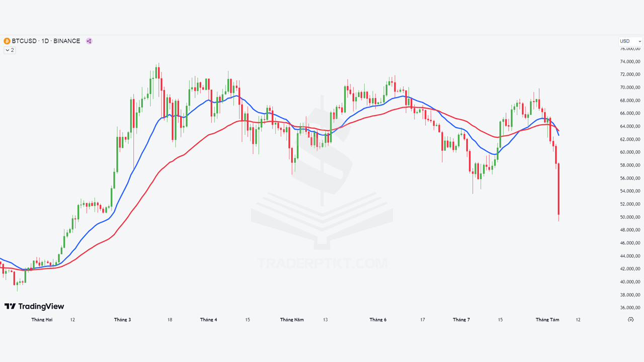Click the Tháng 6 date label
The image size is (644, 362).
378,320
